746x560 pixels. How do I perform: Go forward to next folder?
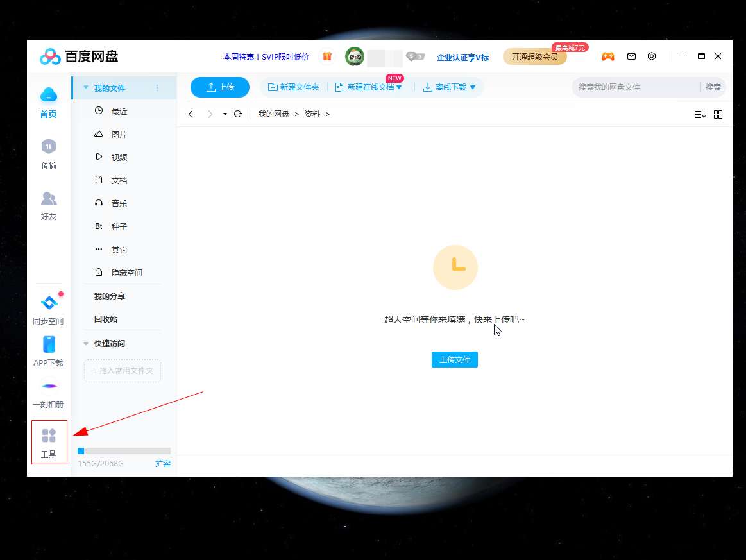(x=210, y=114)
